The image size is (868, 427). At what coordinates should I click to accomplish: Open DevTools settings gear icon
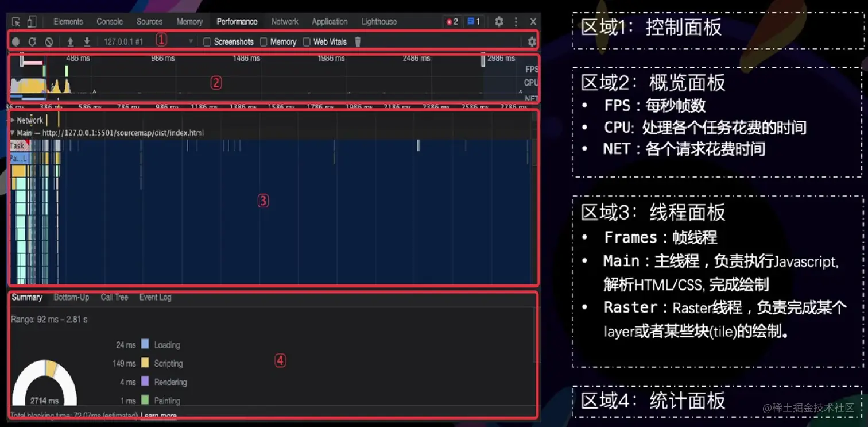pyautogui.click(x=499, y=22)
